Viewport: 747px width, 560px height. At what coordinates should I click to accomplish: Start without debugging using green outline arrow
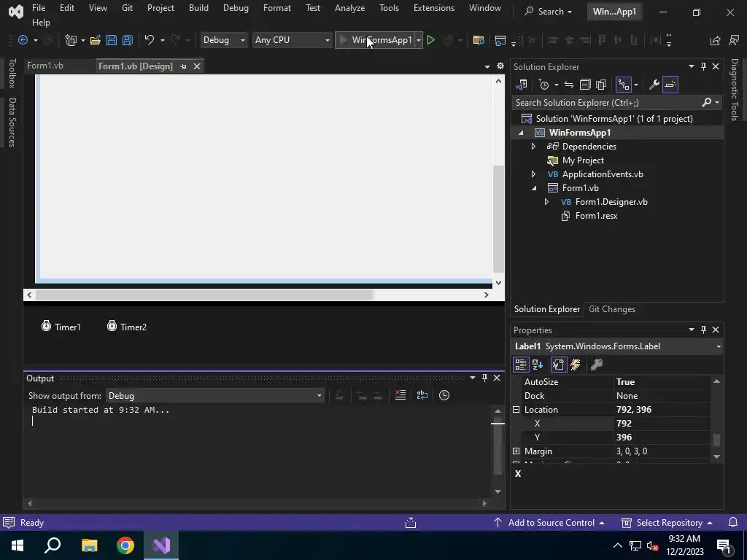430,40
